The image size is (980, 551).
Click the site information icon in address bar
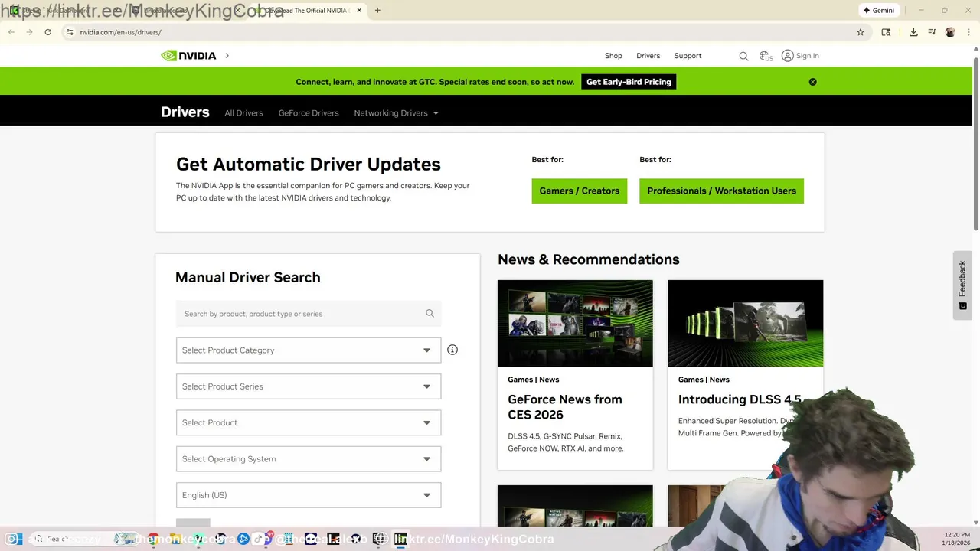click(70, 32)
